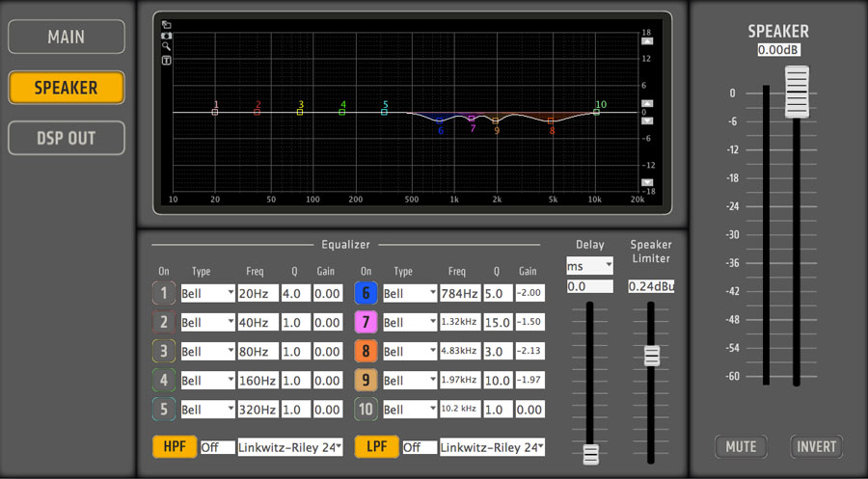Screen dimensions: 868x479
Task: Click band 7 Q field 15.0
Action: [498, 322]
